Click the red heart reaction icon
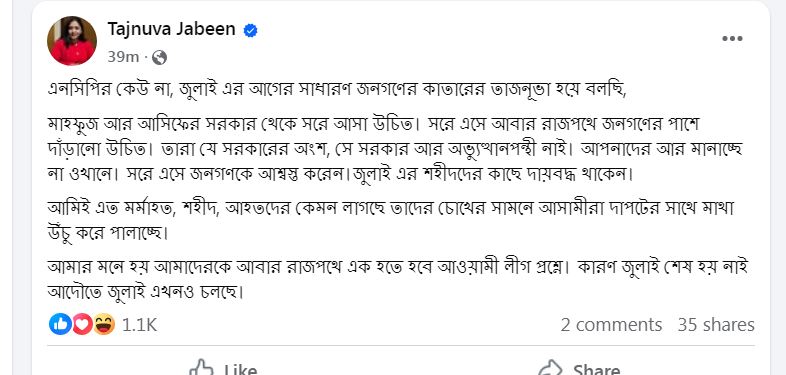Image resolution: width=786 pixels, height=375 pixels. (82, 325)
